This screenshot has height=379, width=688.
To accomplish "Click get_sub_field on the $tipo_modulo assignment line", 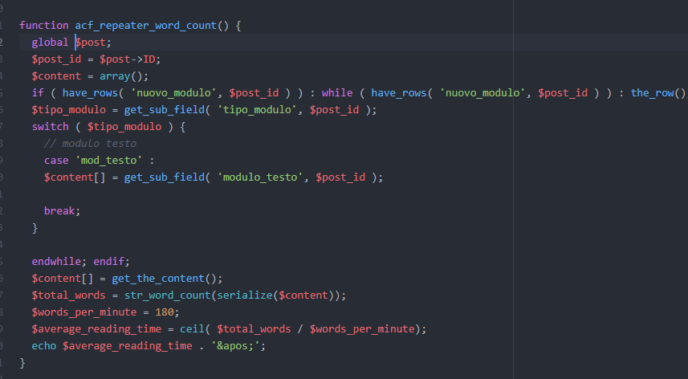I will tap(165, 110).
